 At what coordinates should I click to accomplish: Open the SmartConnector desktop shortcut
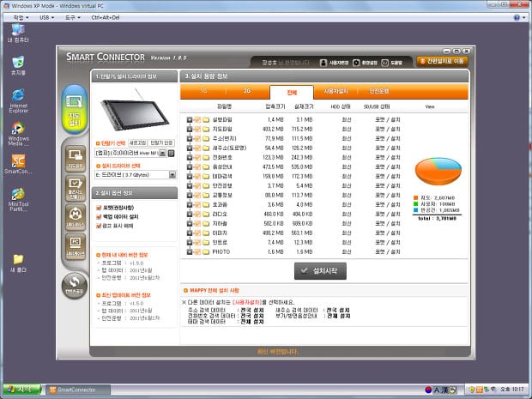17,161
